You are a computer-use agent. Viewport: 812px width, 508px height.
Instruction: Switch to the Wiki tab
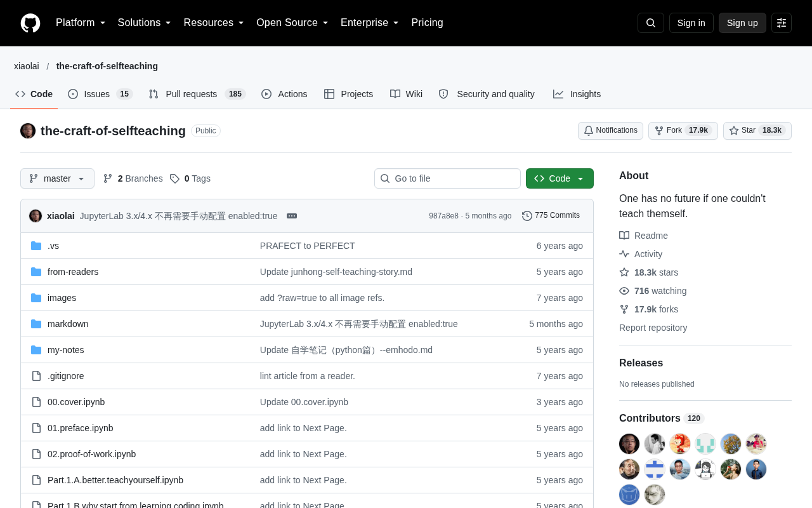[406, 94]
